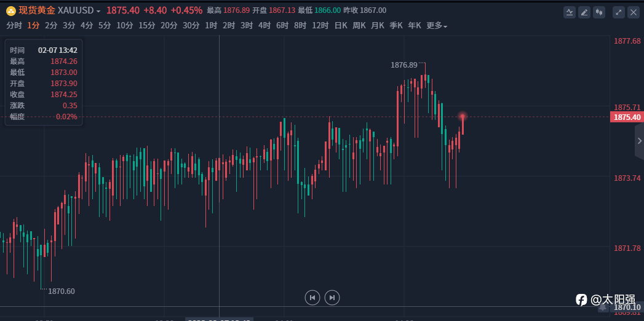Step back to previous candle

click(312, 298)
